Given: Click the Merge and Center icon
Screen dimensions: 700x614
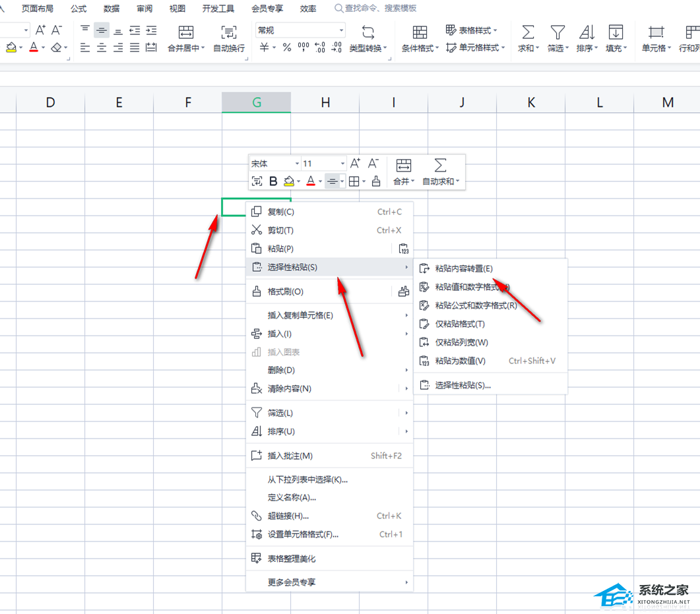Looking at the screenshot, I should [x=185, y=32].
